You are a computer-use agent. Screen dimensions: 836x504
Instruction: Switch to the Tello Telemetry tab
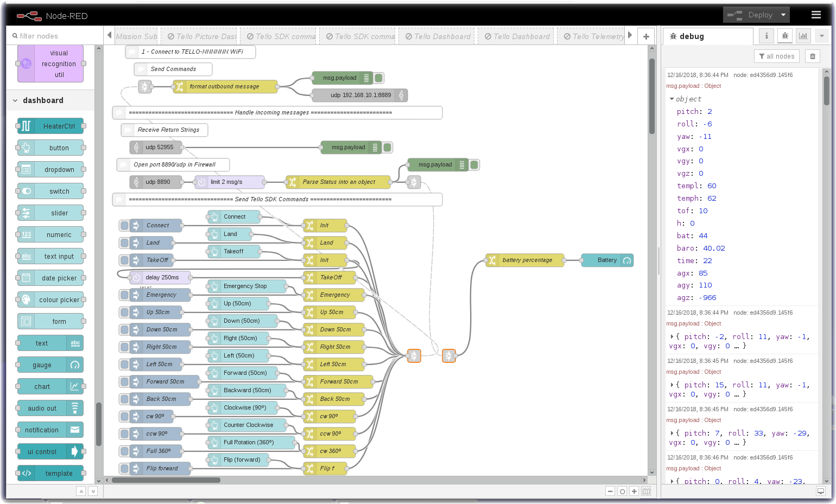594,36
